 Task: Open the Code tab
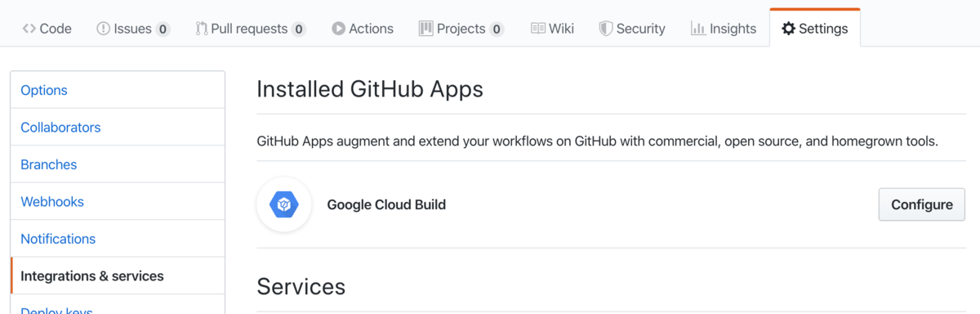[x=47, y=29]
